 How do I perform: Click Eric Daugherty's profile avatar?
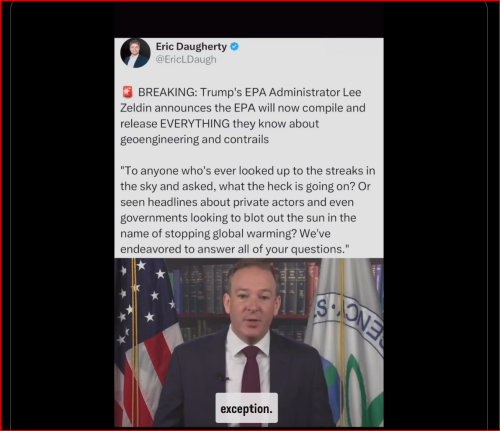[135, 53]
